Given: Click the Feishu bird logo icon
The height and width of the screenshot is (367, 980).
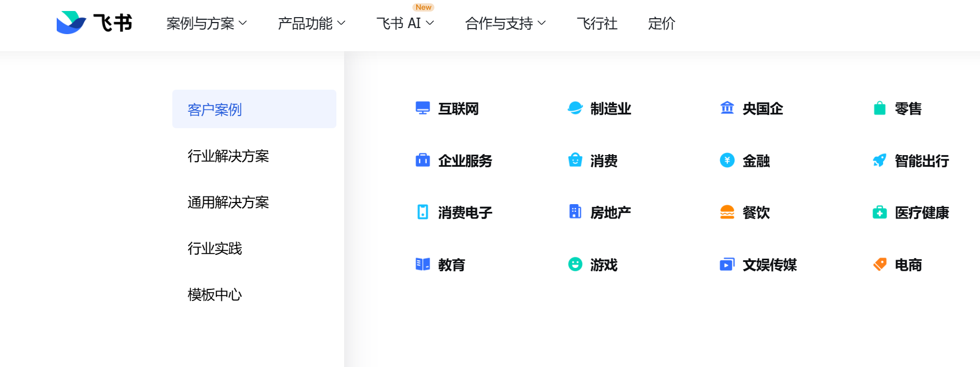Looking at the screenshot, I should 72,23.
